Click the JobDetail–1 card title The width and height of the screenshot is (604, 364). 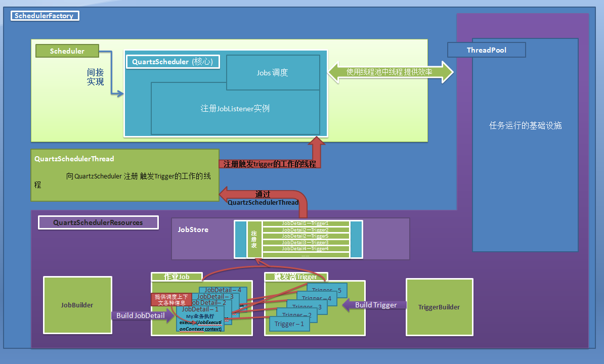click(x=200, y=309)
